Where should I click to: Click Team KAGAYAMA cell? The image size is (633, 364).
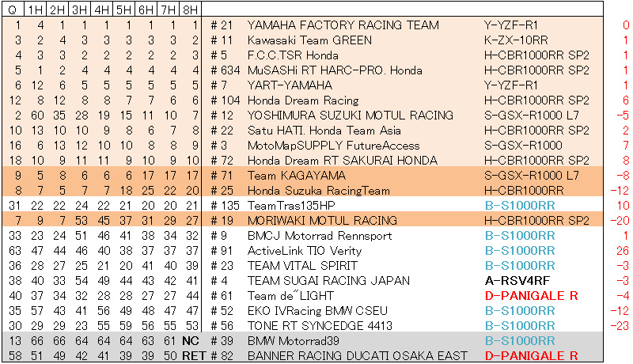[x=296, y=176]
